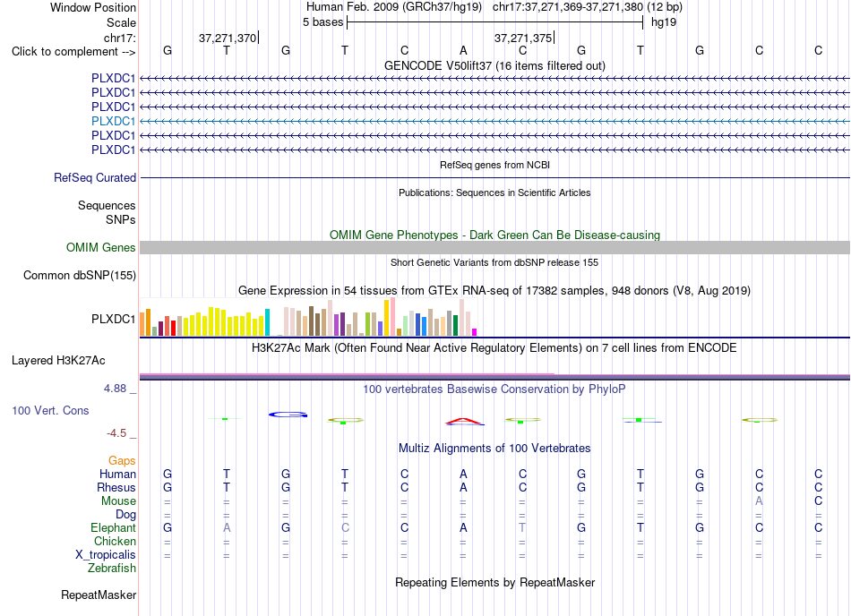The height and width of the screenshot is (616, 851).
Task: Select the Zebrafish alignment row label
Action: [x=112, y=569]
